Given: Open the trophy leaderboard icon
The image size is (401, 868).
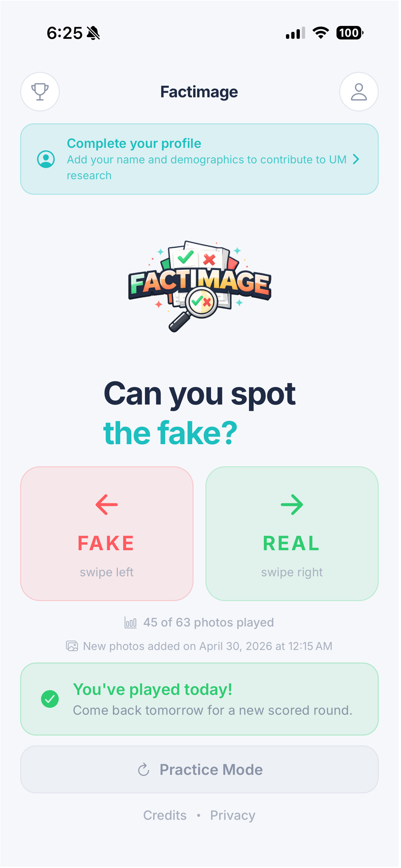Looking at the screenshot, I should pyautogui.click(x=40, y=92).
